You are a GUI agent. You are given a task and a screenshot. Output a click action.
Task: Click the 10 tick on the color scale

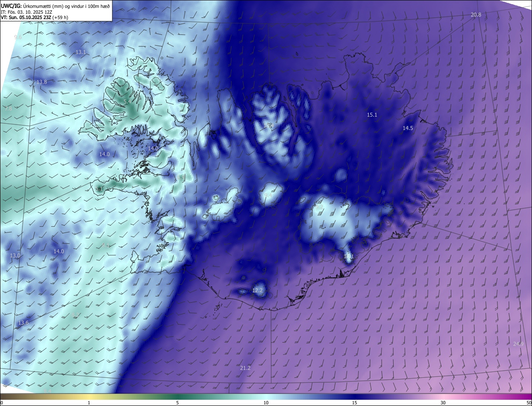266,403
